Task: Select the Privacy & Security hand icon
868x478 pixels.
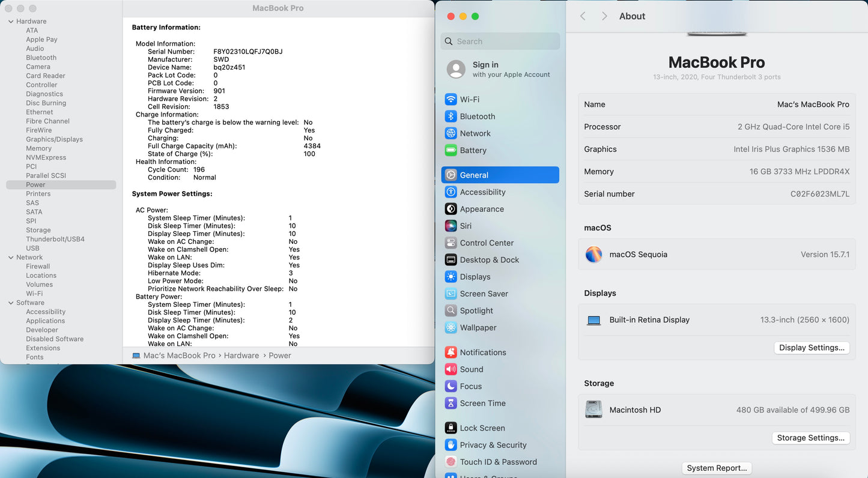Action: click(451, 445)
